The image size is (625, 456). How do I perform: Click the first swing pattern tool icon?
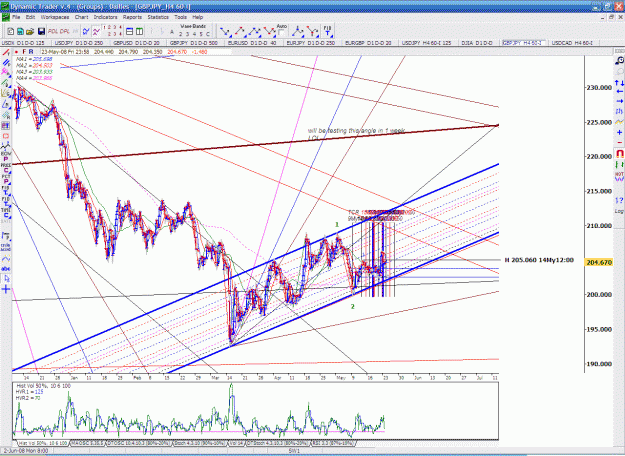(225, 31)
